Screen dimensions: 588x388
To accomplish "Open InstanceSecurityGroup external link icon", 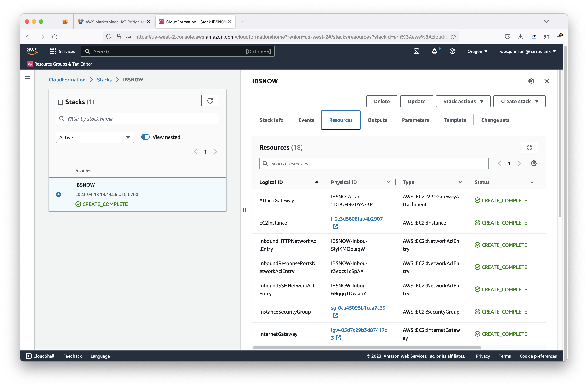I will pos(335,315).
